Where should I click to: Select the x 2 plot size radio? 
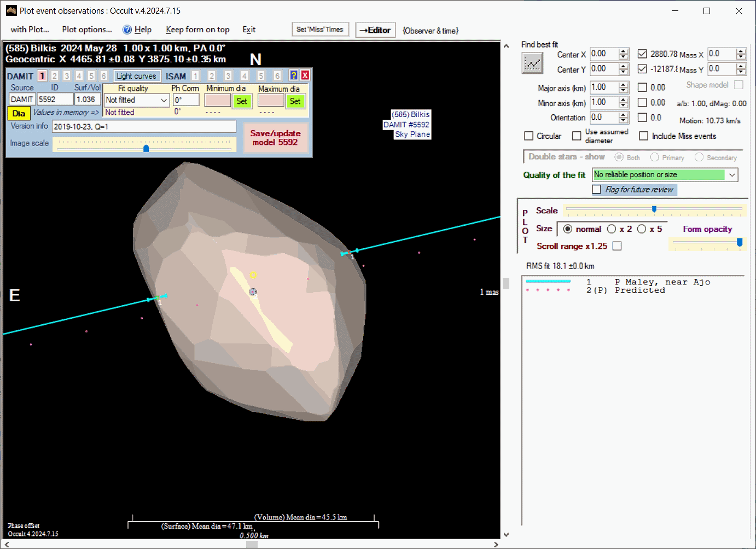pyautogui.click(x=612, y=229)
